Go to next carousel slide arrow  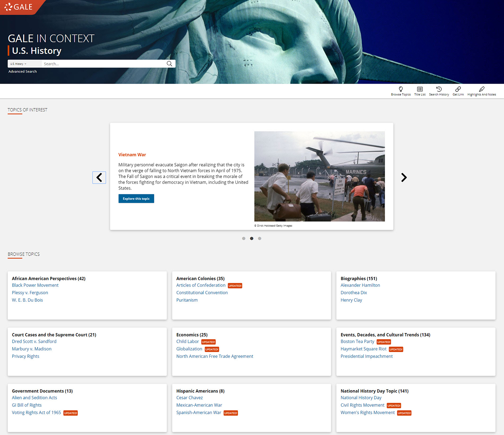[404, 177]
